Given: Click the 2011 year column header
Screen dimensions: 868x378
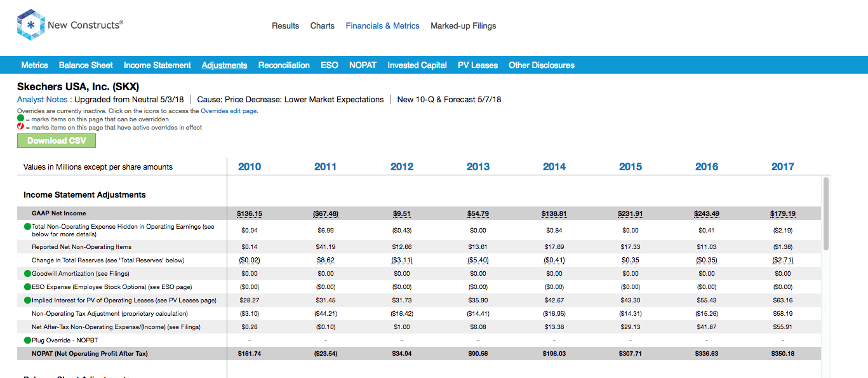Looking at the screenshot, I should [x=326, y=166].
